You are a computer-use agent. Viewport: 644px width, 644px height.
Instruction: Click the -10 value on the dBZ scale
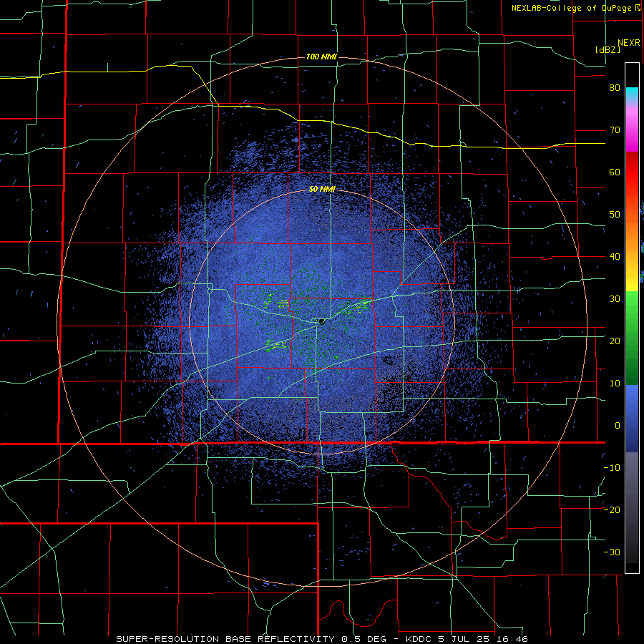612,468
